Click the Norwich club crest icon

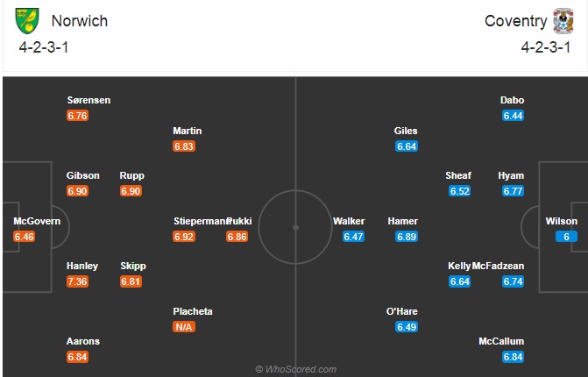pos(27,21)
